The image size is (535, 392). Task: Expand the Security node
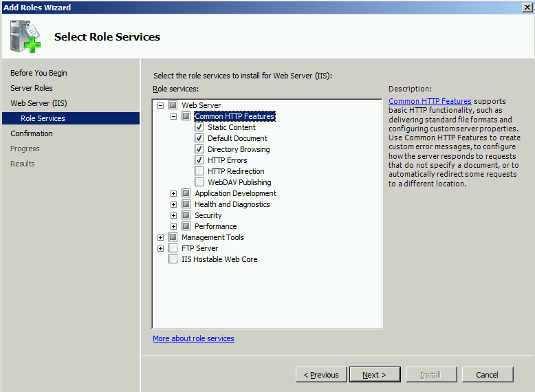(x=174, y=215)
